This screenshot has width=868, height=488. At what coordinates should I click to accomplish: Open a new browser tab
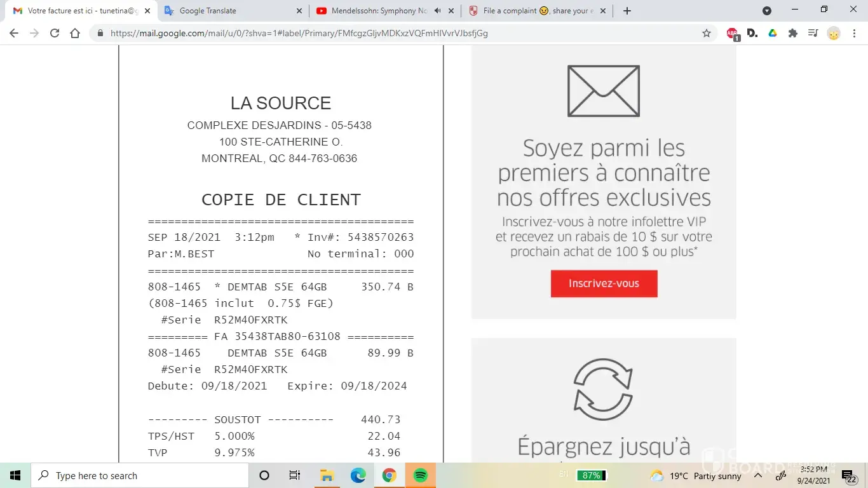coord(627,11)
